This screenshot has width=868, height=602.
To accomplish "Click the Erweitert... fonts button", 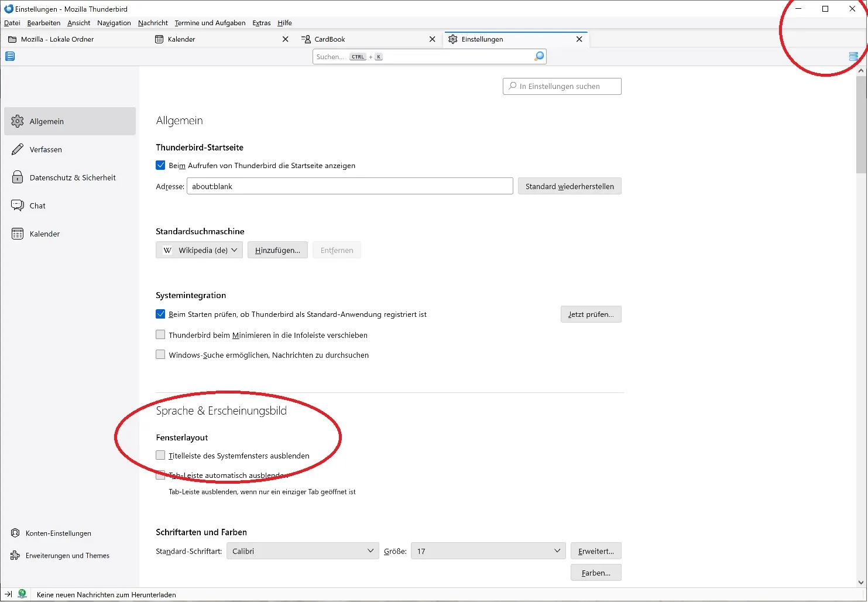I will [596, 551].
